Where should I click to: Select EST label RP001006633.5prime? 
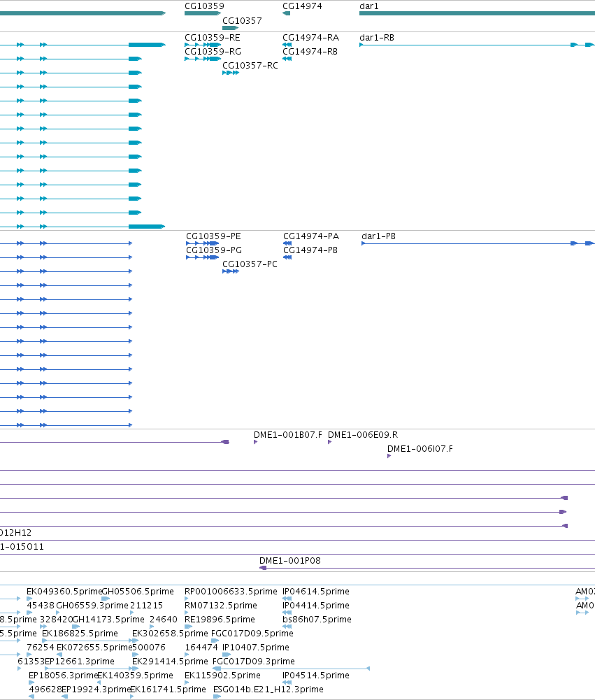(x=231, y=592)
